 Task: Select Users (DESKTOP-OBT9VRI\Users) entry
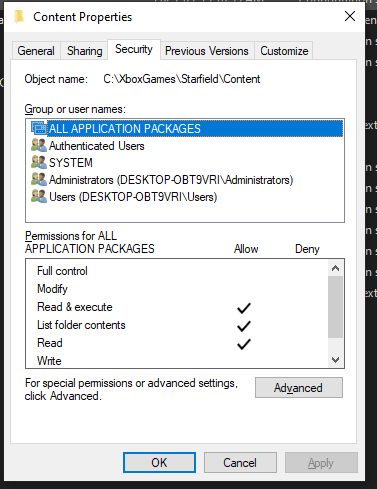pos(133,197)
